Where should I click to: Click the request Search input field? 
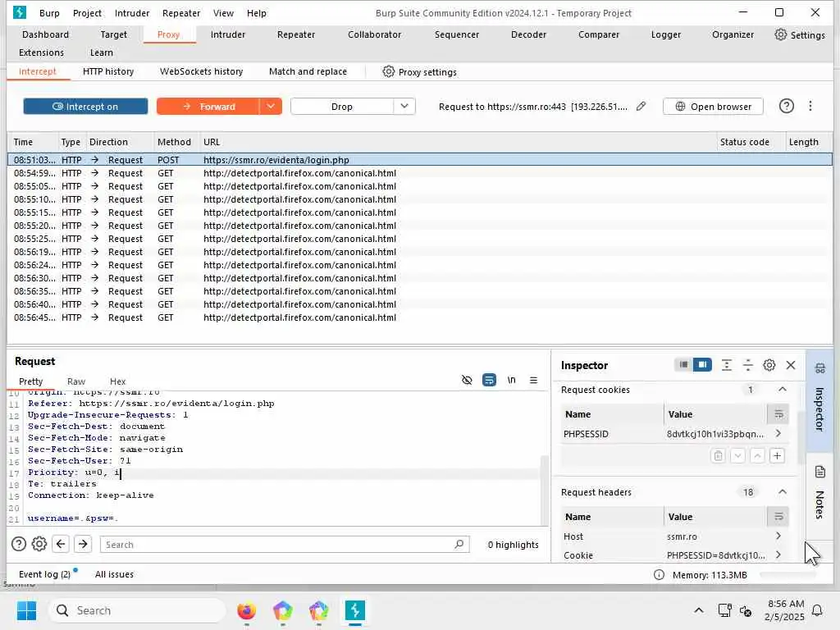click(x=285, y=545)
